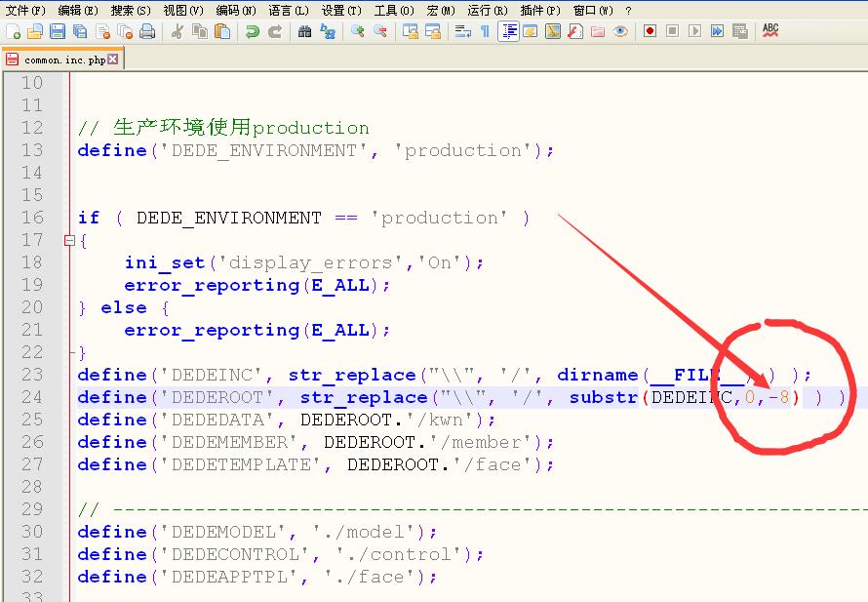Open the 编码(N) encoding menu
The height and width of the screenshot is (602, 868).
[236, 10]
